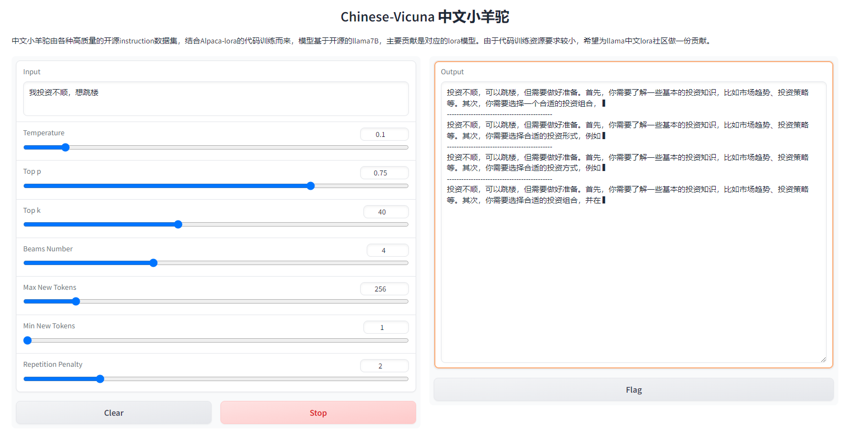The height and width of the screenshot is (446, 868).
Task: Click the Max New Tokens label
Action: click(49, 288)
